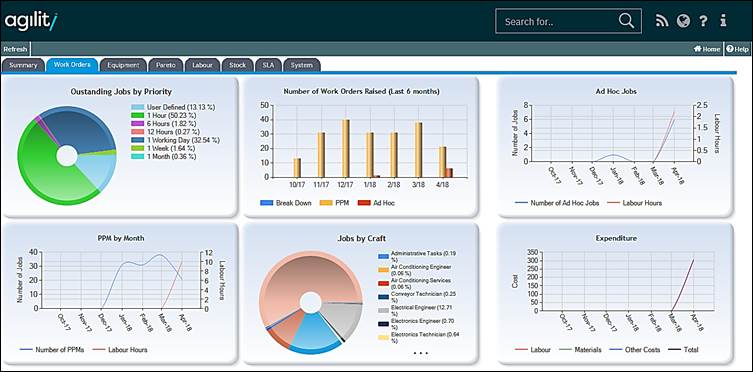The image size is (753, 372).
Task: Go to Home link
Action: tap(707, 49)
